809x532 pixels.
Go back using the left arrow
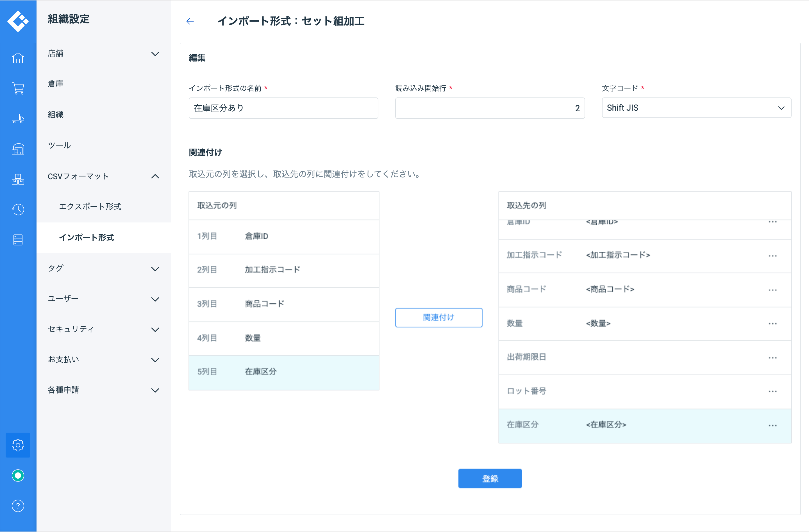pos(190,21)
